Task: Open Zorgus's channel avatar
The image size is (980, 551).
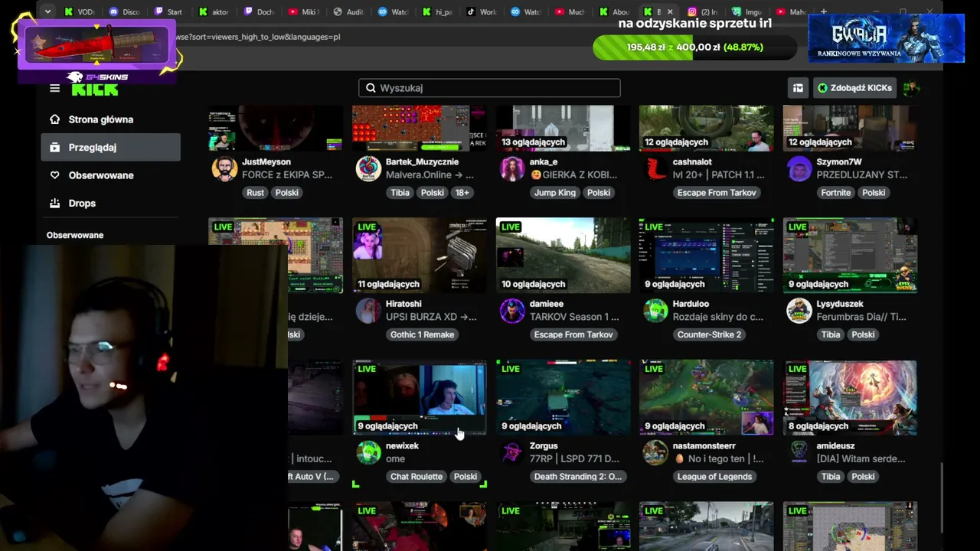Action: click(512, 452)
